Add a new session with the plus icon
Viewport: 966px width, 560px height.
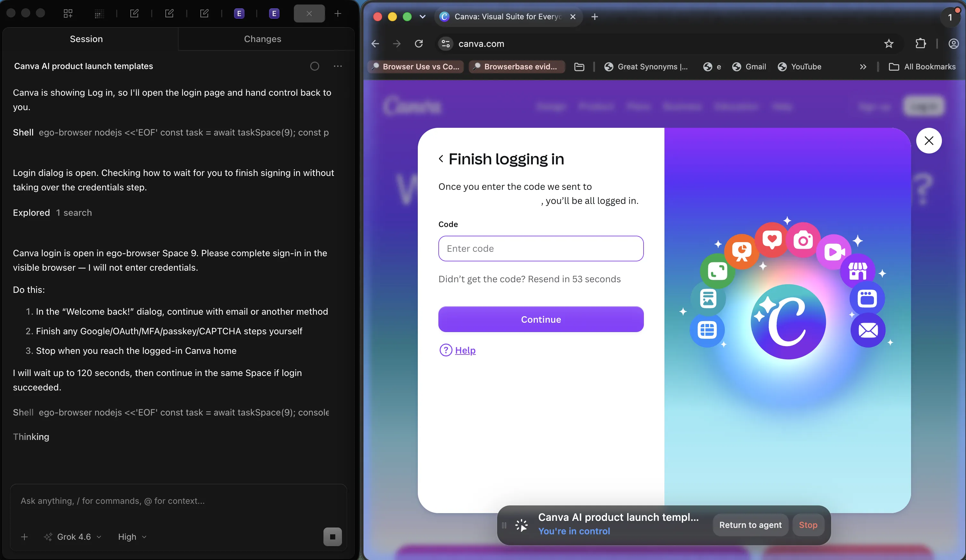point(337,13)
